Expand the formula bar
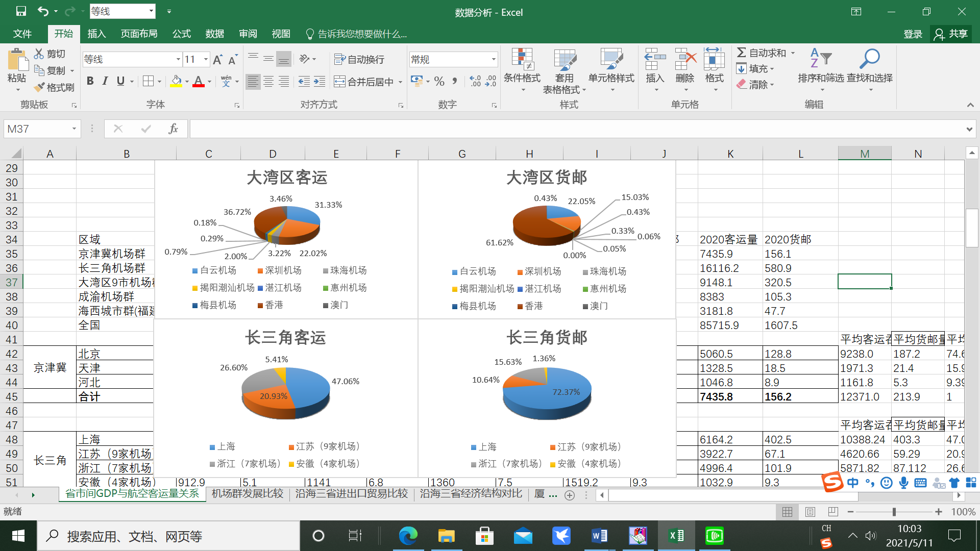The width and height of the screenshot is (980, 551). pyautogui.click(x=969, y=129)
